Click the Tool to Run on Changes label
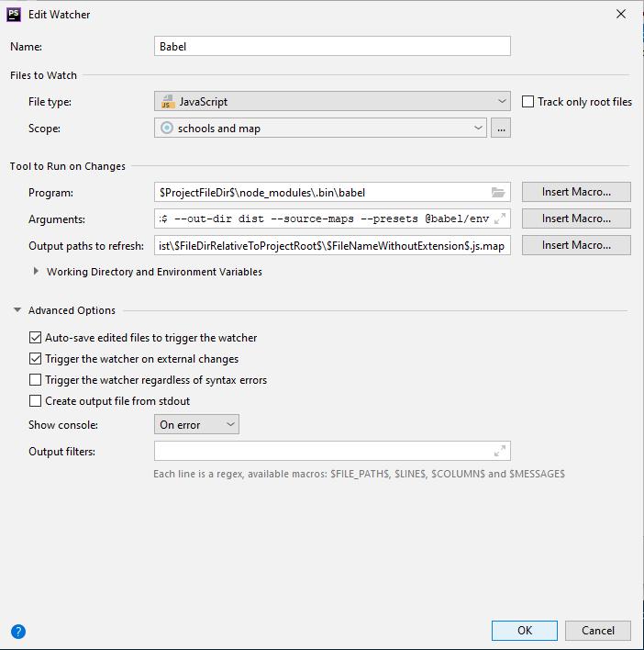Screen dimensions: 644x650 (68, 166)
